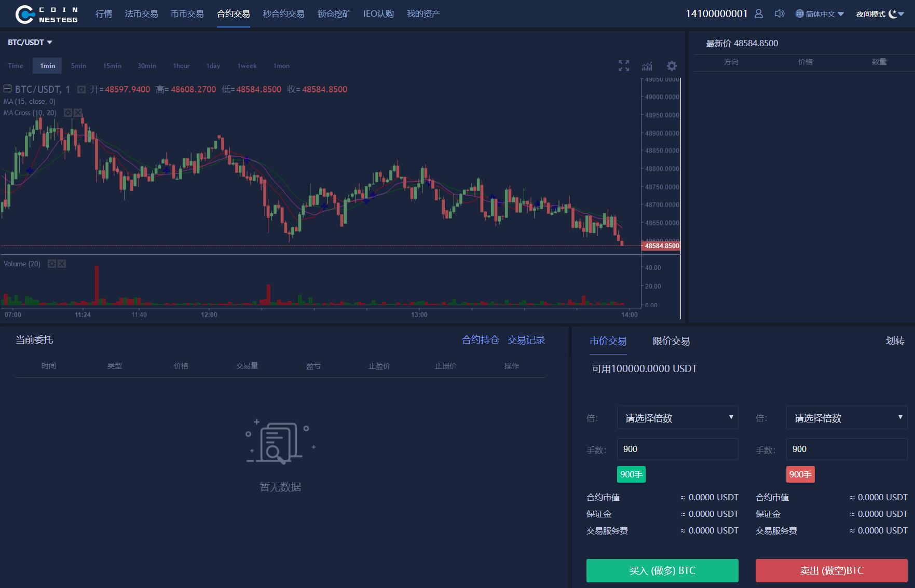Open the 简体中文 language dropdown
Image resolution: width=915 pixels, height=588 pixels.
pyautogui.click(x=820, y=14)
